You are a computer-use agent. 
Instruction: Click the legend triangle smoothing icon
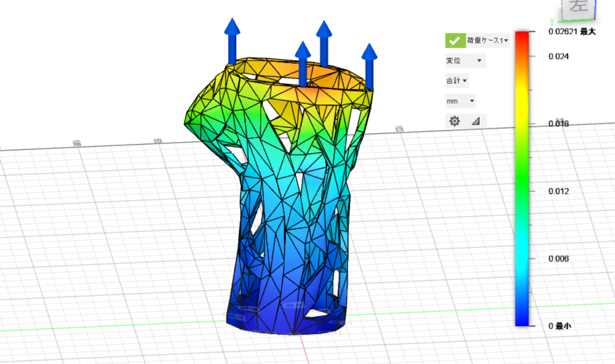[476, 121]
